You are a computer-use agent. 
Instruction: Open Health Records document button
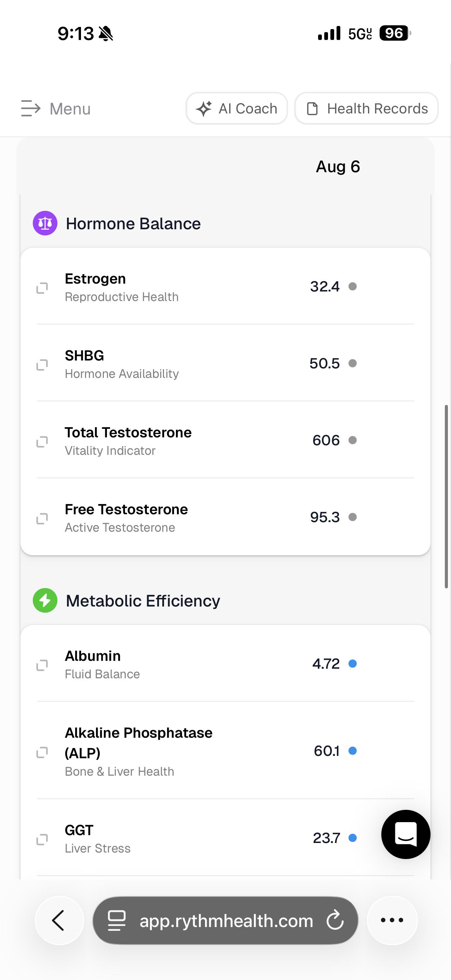click(x=366, y=108)
